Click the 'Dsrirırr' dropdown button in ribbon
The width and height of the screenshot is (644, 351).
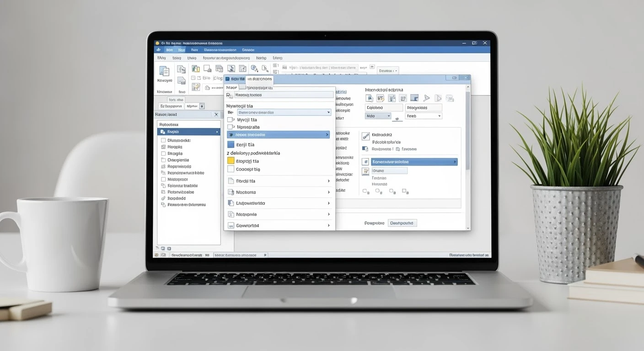point(388,70)
